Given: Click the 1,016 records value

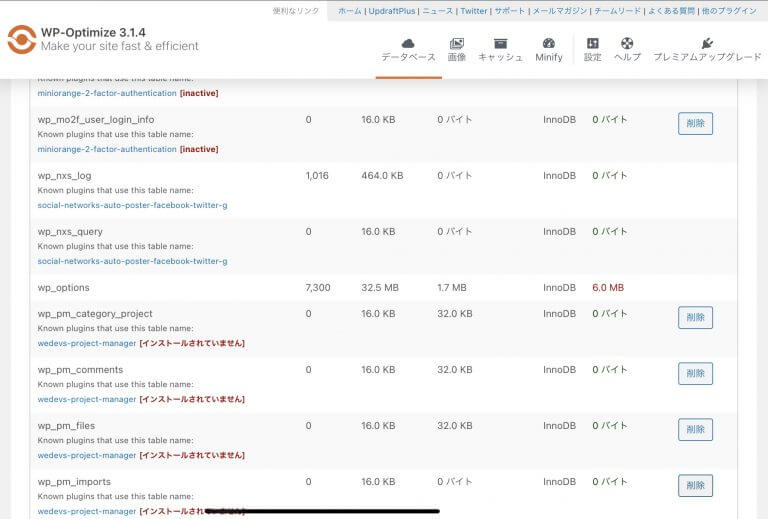Looking at the screenshot, I should pos(317,175).
